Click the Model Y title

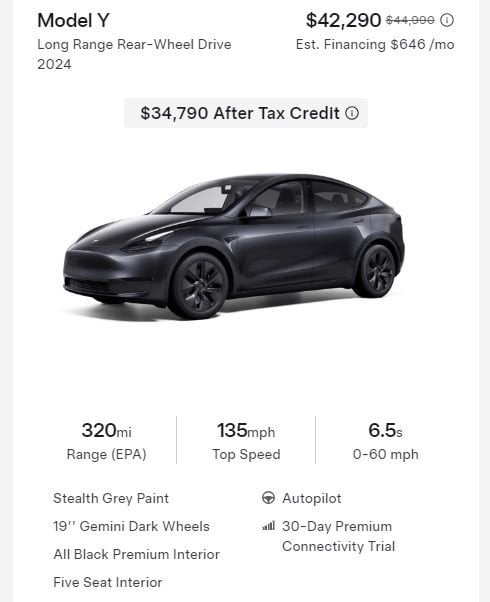pos(73,20)
